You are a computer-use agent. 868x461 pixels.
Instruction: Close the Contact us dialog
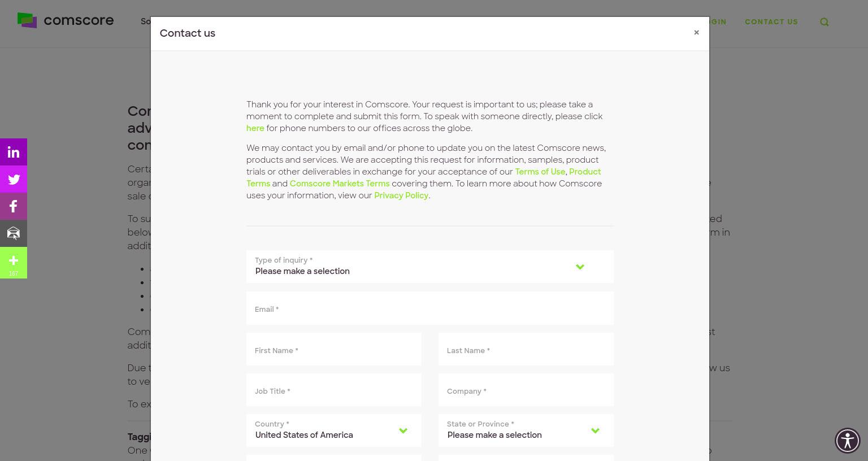pos(696,33)
